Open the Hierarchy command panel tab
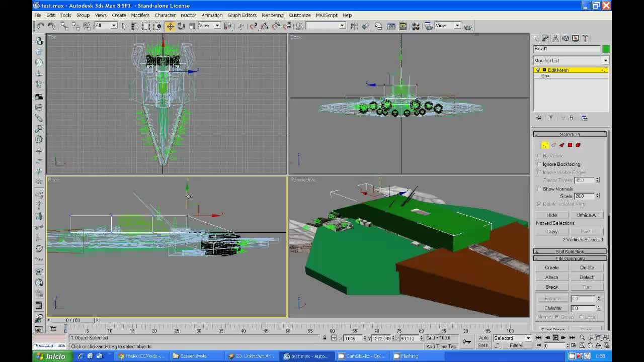Screen dimensions: 644x362 (555, 38)
